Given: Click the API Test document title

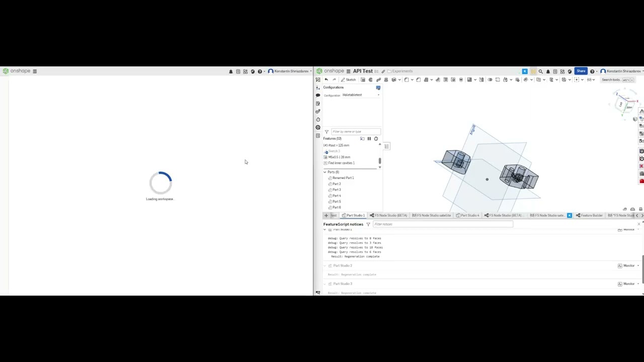Looking at the screenshot, I should pos(363,71).
